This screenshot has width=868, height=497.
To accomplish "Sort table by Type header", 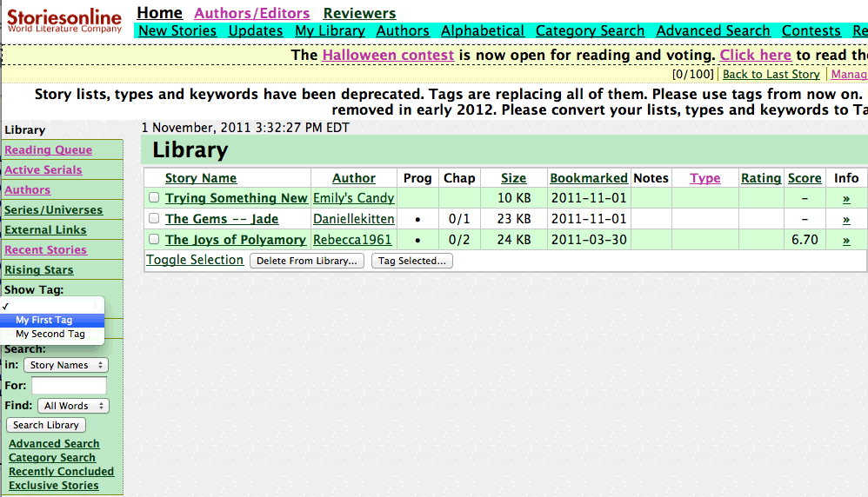I will pos(705,178).
